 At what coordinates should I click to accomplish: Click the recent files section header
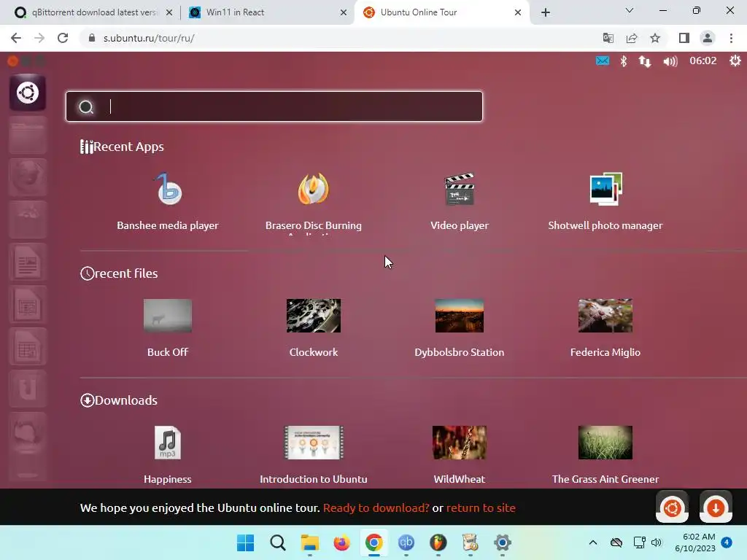(119, 273)
